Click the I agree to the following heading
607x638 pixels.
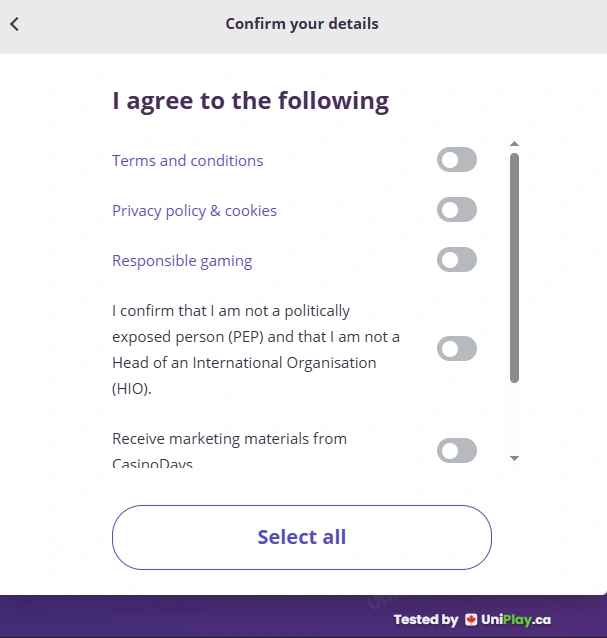pyautogui.click(x=251, y=101)
